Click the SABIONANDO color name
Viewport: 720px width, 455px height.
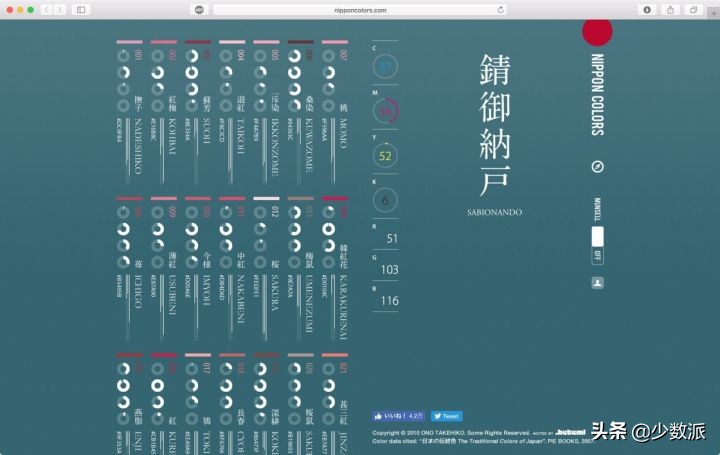(x=495, y=213)
